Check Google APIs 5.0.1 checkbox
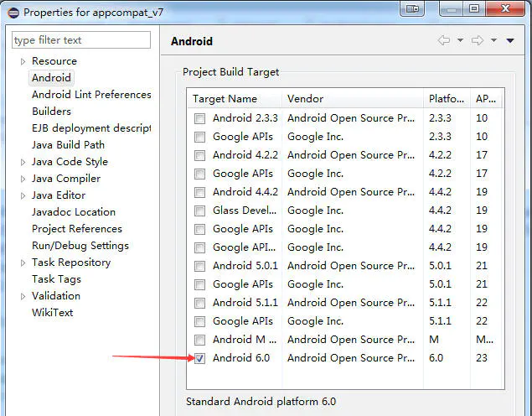The width and height of the screenshot is (532, 416). [x=199, y=284]
